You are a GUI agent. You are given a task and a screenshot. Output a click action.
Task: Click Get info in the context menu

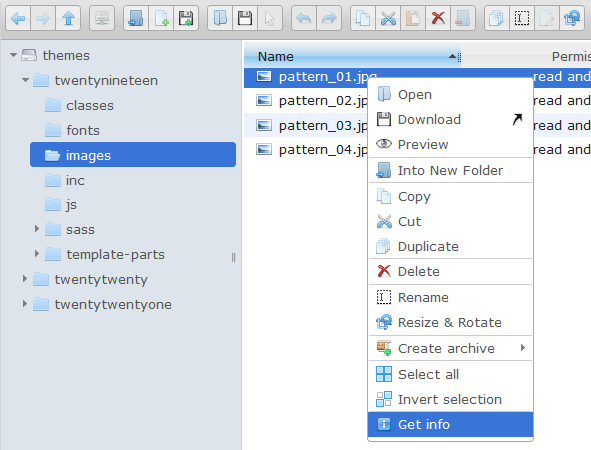click(450, 424)
